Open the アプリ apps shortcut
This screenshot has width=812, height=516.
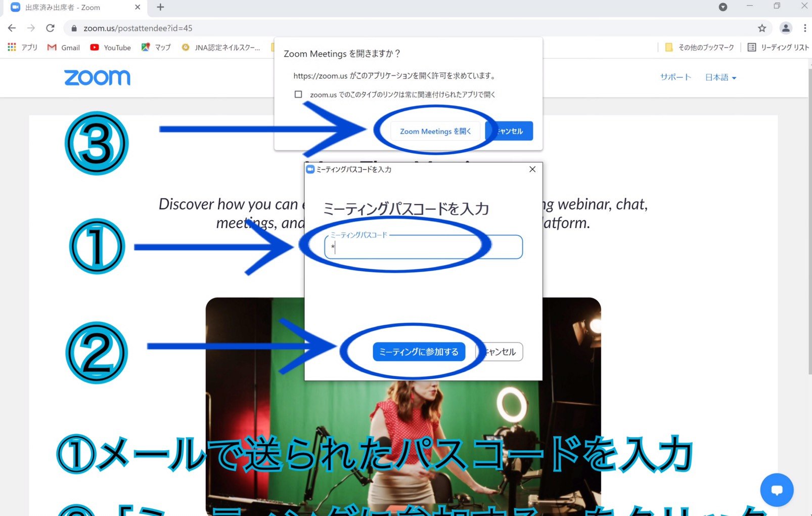[23, 48]
